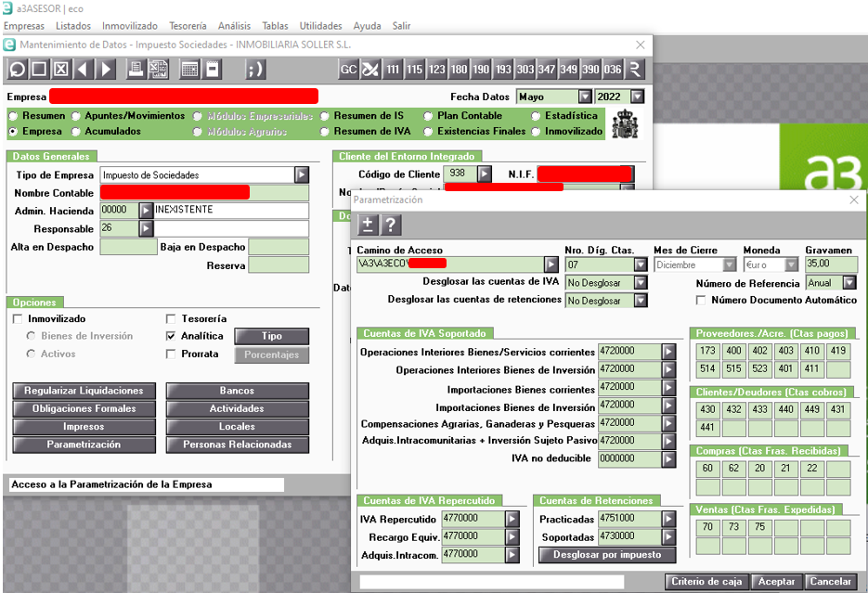Open model 390 from toolbar
Image resolution: width=868 pixels, height=593 pixels.
(x=590, y=70)
